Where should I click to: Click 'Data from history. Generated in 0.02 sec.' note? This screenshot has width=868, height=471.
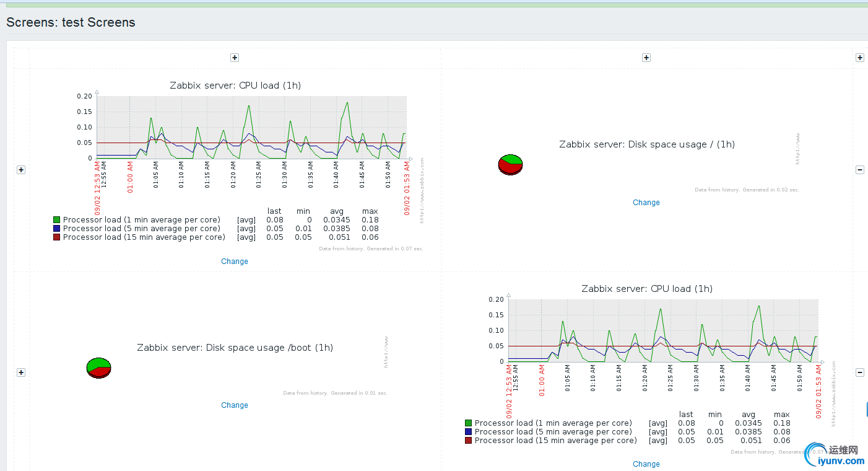coord(747,190)
